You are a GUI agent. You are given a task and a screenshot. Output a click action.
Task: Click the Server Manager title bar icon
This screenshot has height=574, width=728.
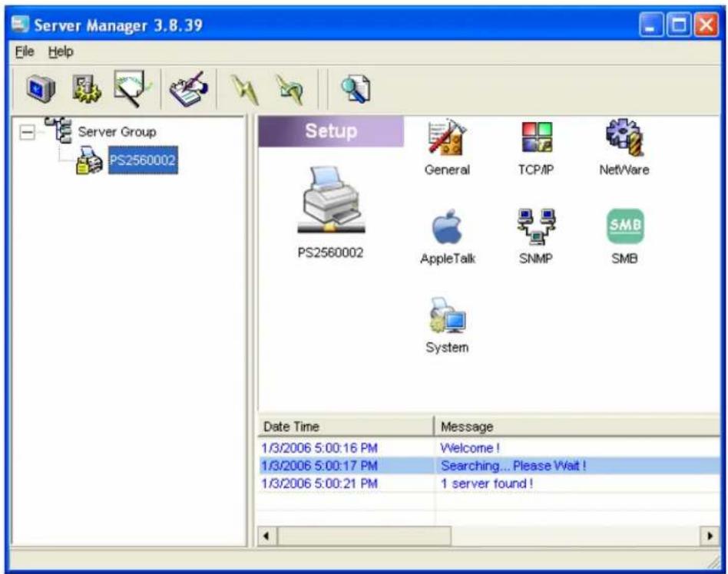tap(21, 24)
